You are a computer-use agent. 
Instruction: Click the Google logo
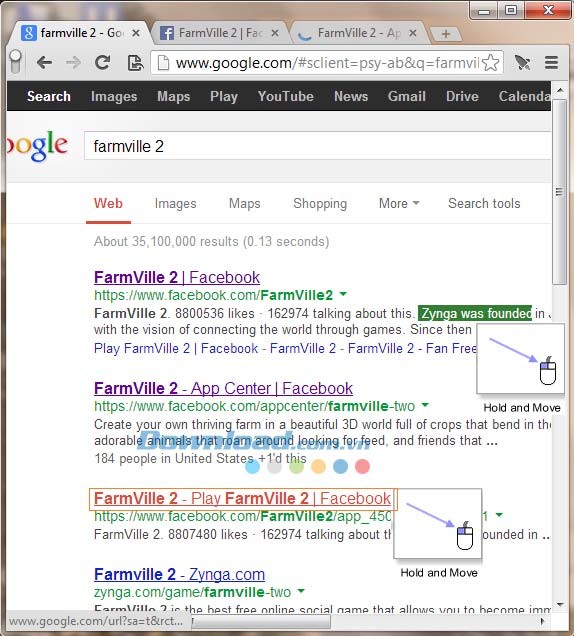(x=37, y=146)
